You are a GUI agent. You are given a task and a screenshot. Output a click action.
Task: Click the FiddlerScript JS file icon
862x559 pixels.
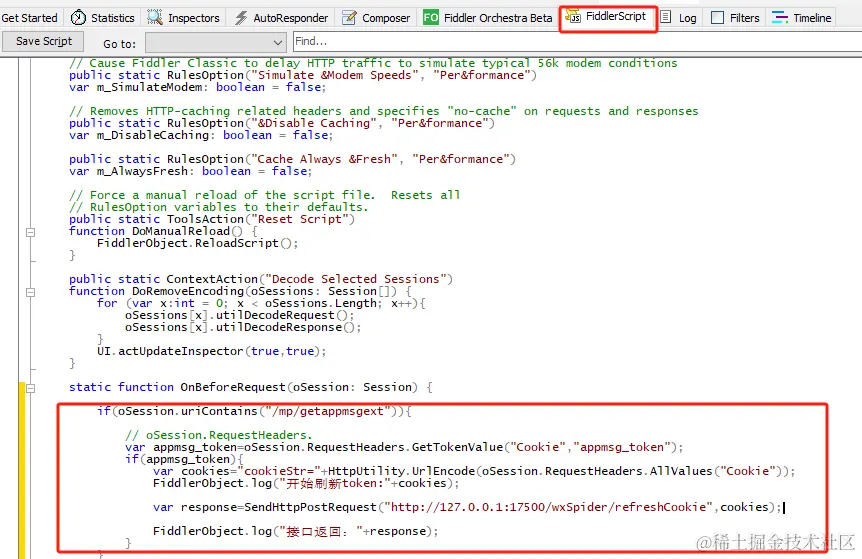coord(573,16)
